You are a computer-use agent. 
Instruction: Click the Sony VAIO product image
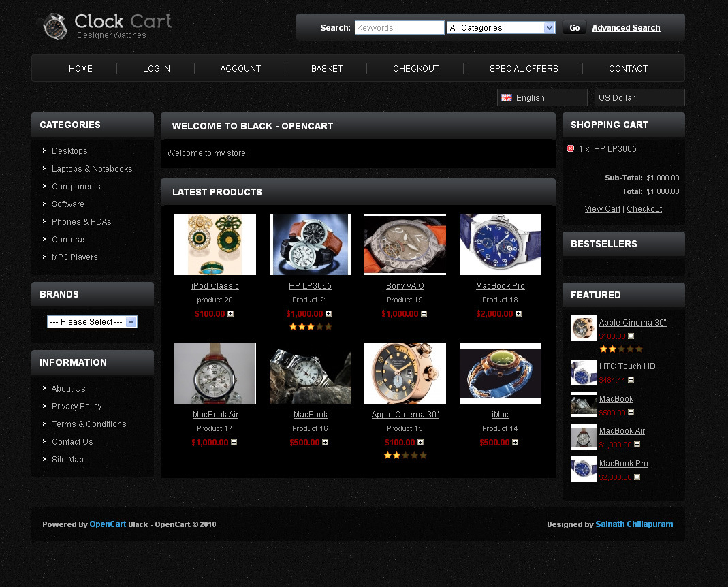(405, 244)
